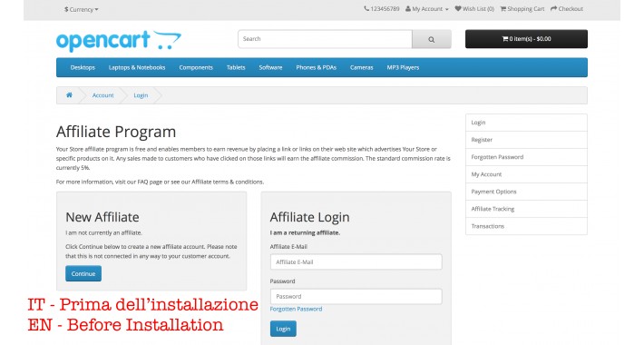This screenshot has width=644, height=345.
Task: Open Laptops & Notebooks menu
Action: coord(137,67)
